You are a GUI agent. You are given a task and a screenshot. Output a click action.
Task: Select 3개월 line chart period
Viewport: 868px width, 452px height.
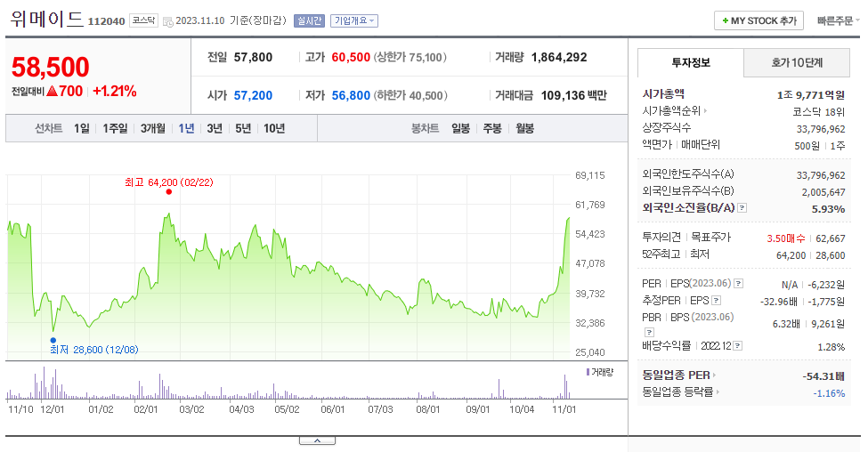coord(153,128)
